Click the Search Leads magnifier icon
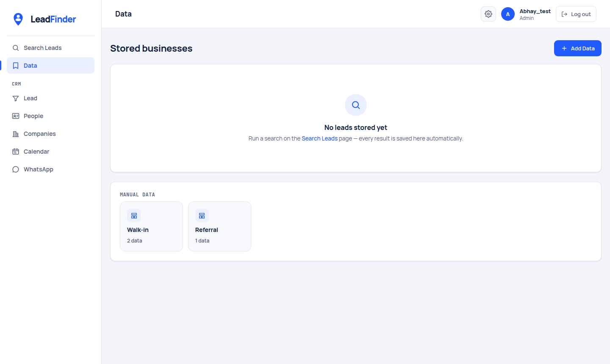The image size is (610, 364). (x=16, y=48)
